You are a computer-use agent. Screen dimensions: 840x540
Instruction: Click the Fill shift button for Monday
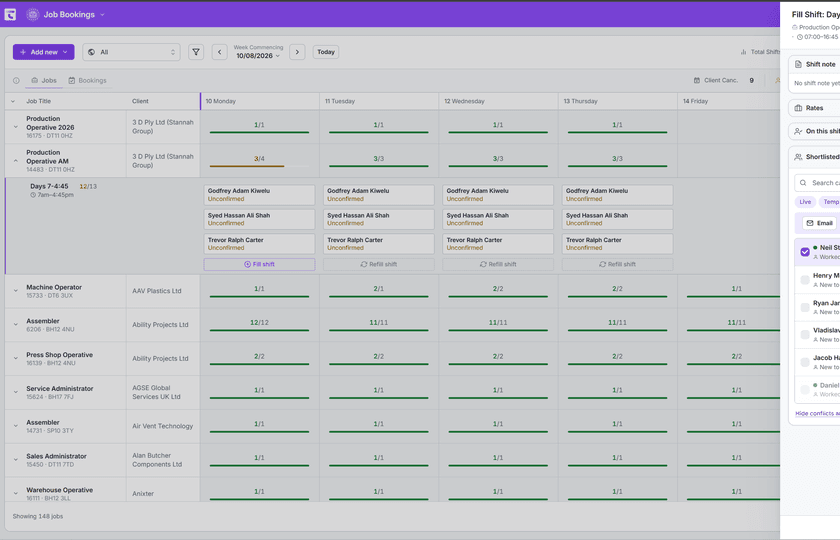coord(259,264)
